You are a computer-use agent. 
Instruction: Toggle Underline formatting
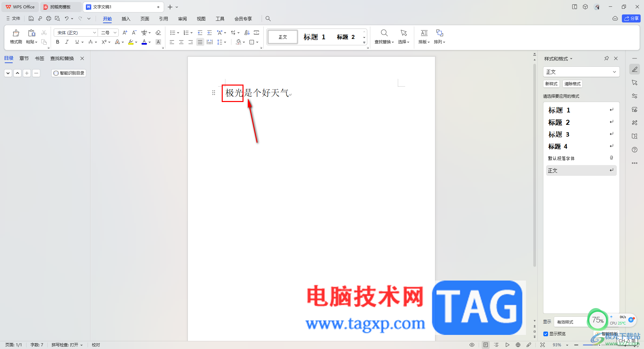[x=77, y=42]
